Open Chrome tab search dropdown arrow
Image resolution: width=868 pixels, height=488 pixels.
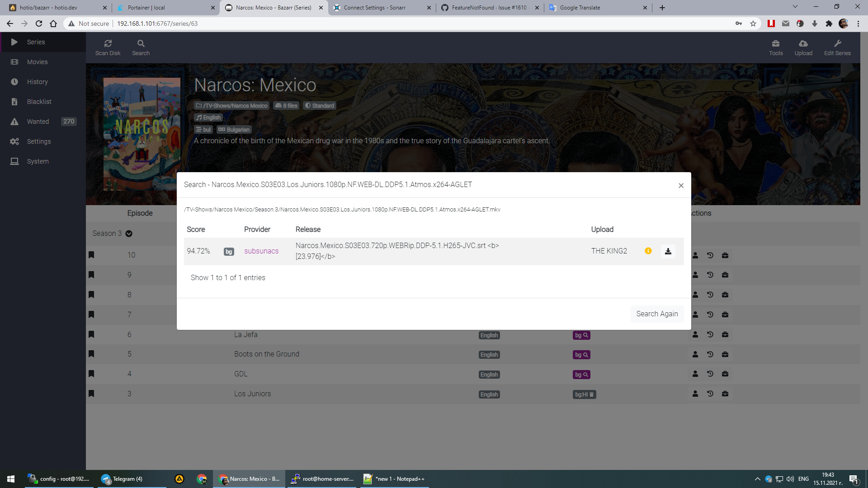point(795,7)
